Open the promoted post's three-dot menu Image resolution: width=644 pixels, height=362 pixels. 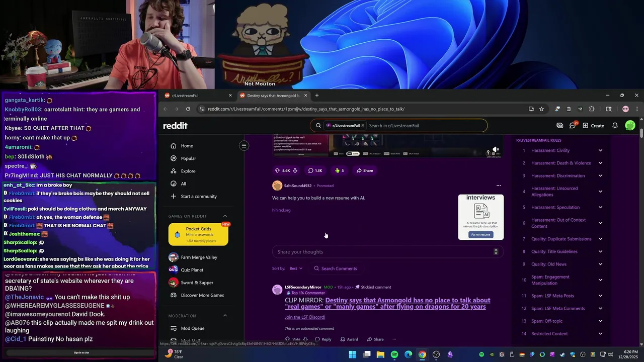click(499, 186)
